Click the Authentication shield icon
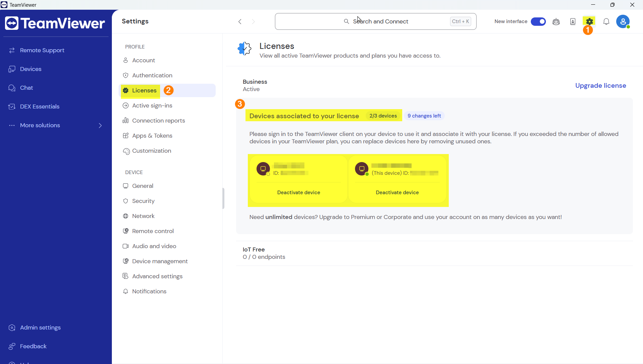The height and width of the screenshot is (364, 643). pos(126,75)
